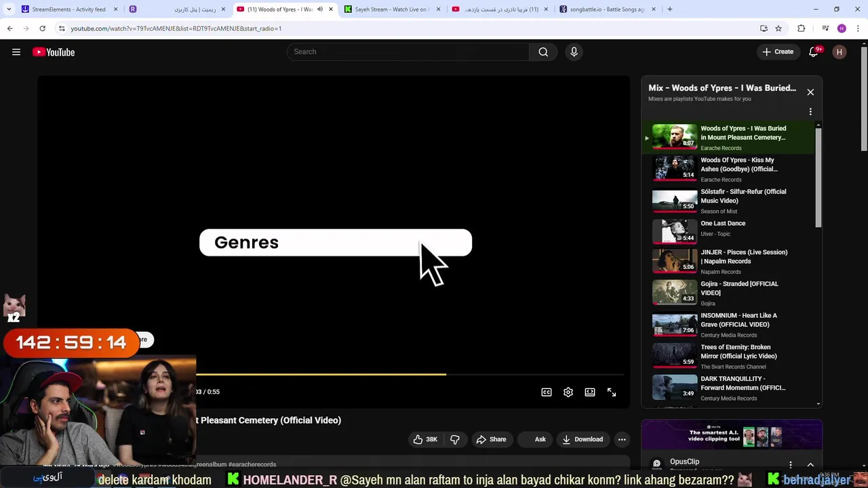Open the Chrome profile avatar
Image resolution: width=868 pixels, height=488 pixels.
coord(842,28)
